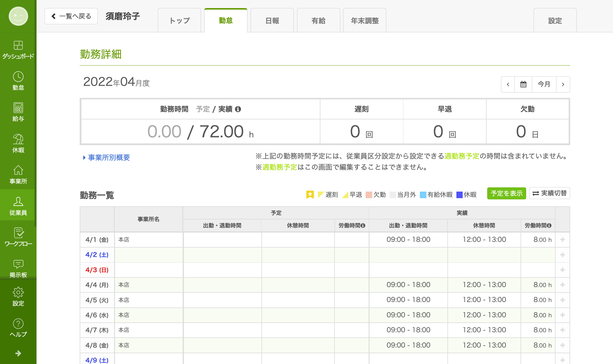Screen dimensions: 613x364
Task: Switch to 有給 tab
Action: pos(318,20)
